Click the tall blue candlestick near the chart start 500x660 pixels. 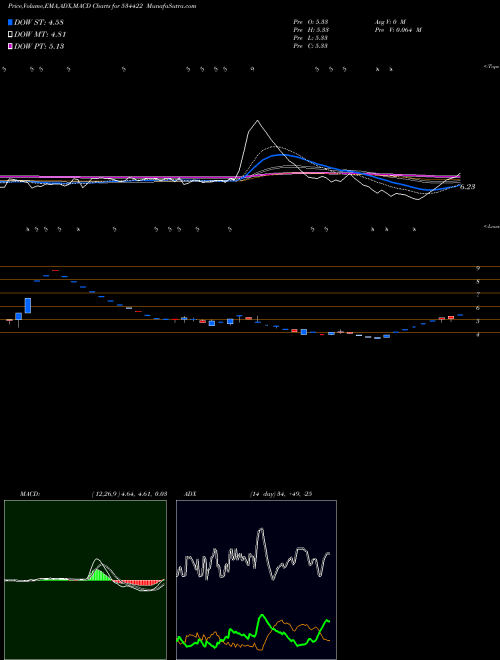tap(28, 306)
